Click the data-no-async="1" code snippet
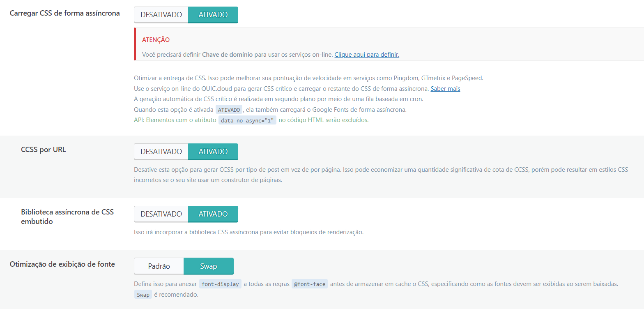This screenshot has height=309, width=644. (247, 120)
